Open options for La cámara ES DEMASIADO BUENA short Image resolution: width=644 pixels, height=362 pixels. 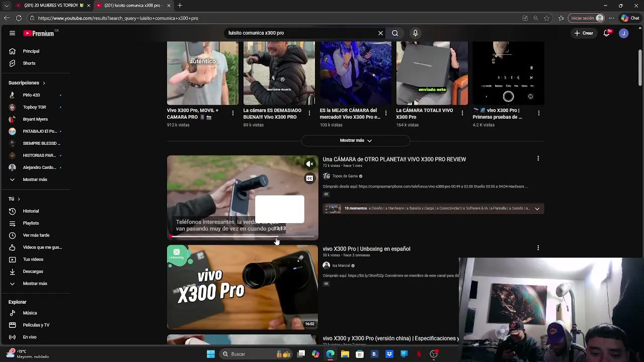coord(309,113)
